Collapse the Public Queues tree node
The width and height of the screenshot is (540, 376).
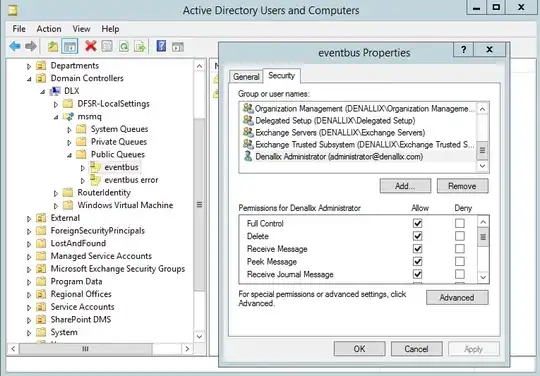pos(69,155)
